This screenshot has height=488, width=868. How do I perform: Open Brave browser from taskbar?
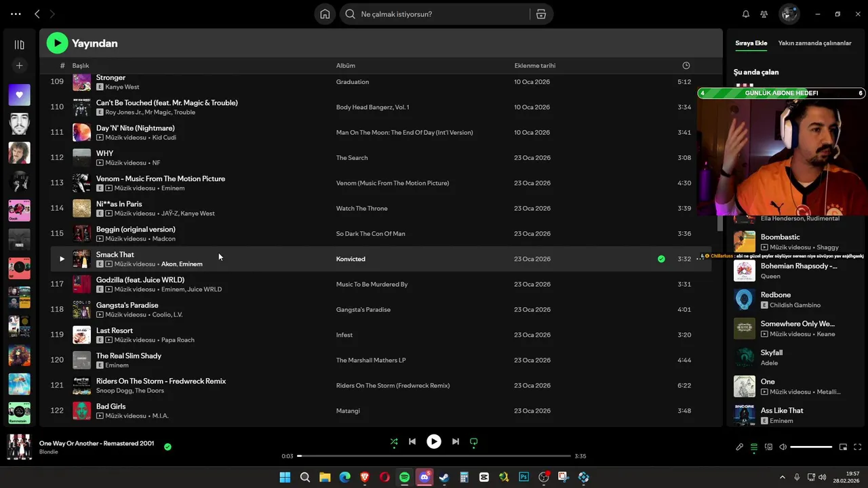click(x=365, y=477)
